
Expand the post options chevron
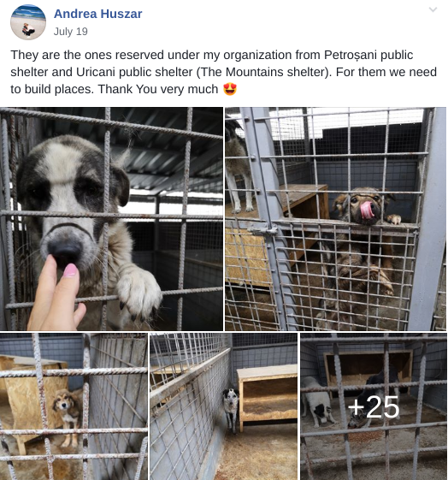[x=433, y=9]
